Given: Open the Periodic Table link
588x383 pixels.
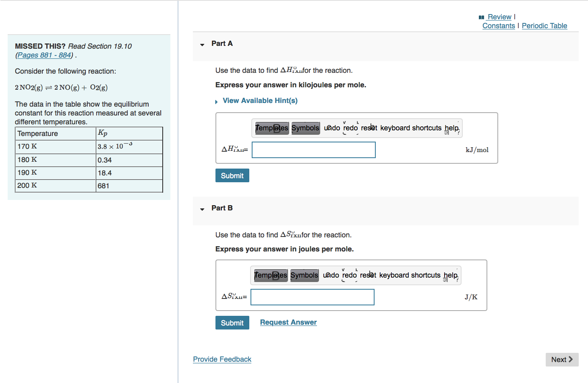Looking at the screenshot, I should pyautogui.click(x=545, y=26).
